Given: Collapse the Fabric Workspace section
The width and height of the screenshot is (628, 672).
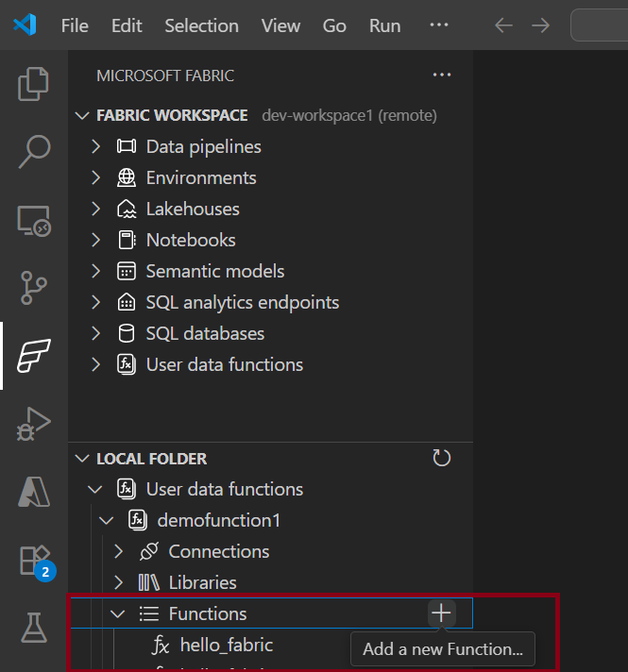Looking at the screenshot, I should click(82, 116).
